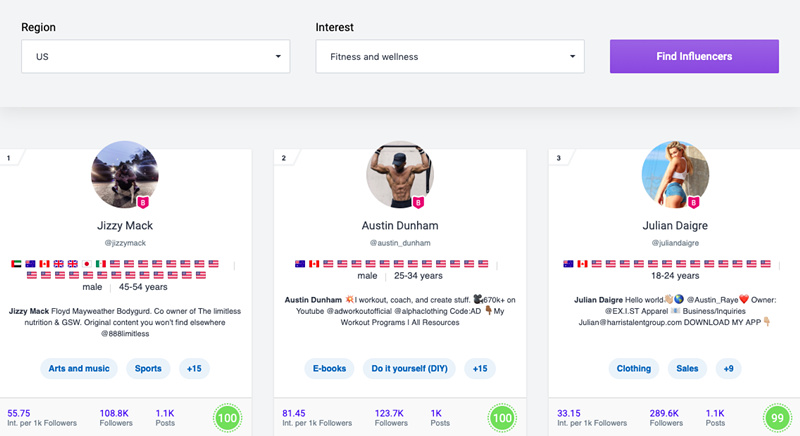Image resolution: width=800 pixels, height=436 pixels.
Task: Click the Find Influencers button
Action: click(694, 56)
